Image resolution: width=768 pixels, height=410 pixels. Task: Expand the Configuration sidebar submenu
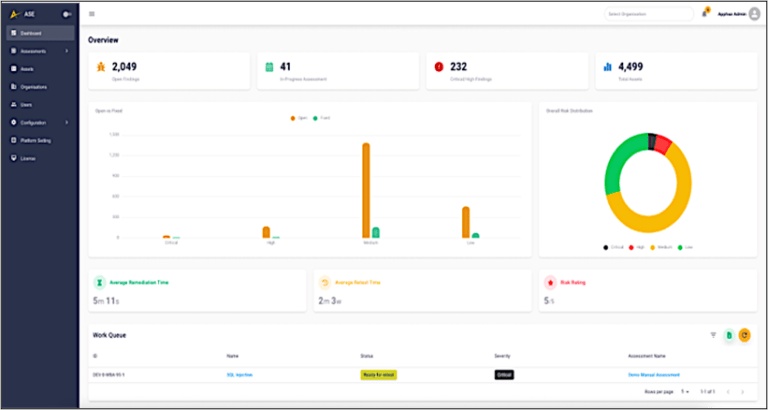tap(66, 122)
